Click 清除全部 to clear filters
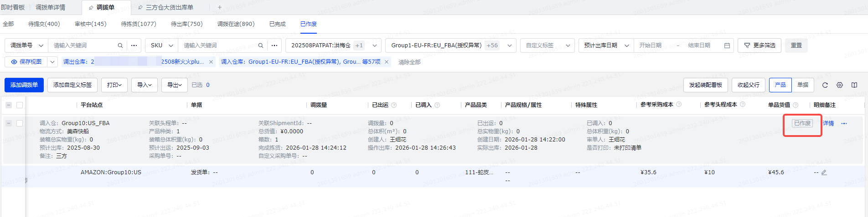 coord(409,62)
